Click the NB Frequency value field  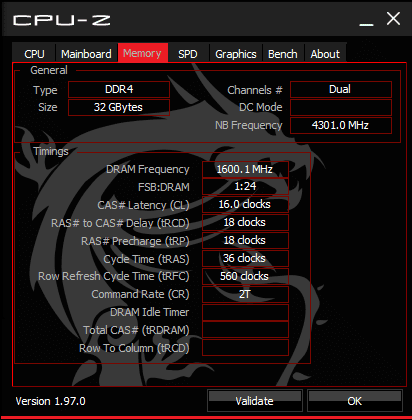(x=341, y=125)
